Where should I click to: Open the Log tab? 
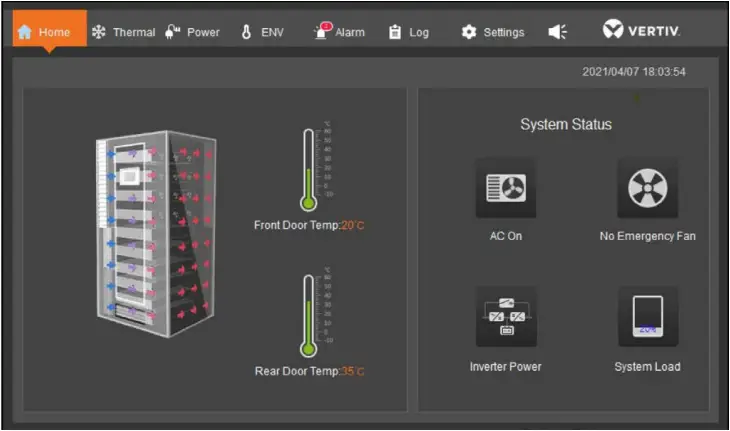(408, 32)
